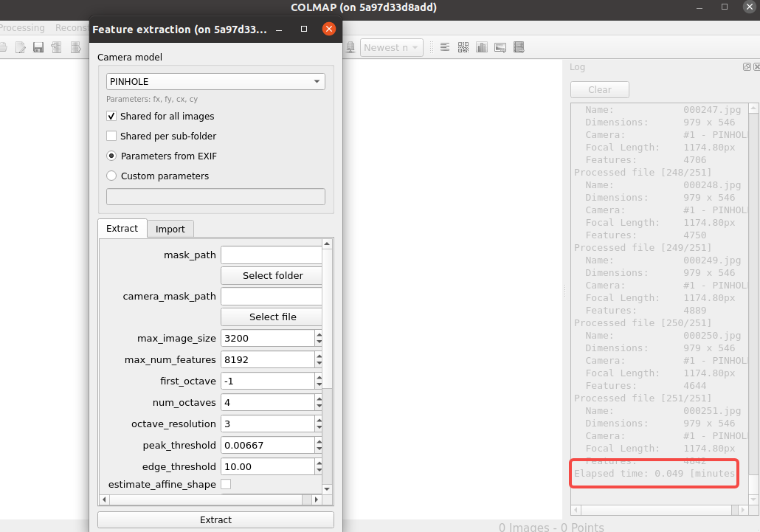760x532 pixels.
Task: Click the Save project floppy disk icon
Action: click(38, 47)
